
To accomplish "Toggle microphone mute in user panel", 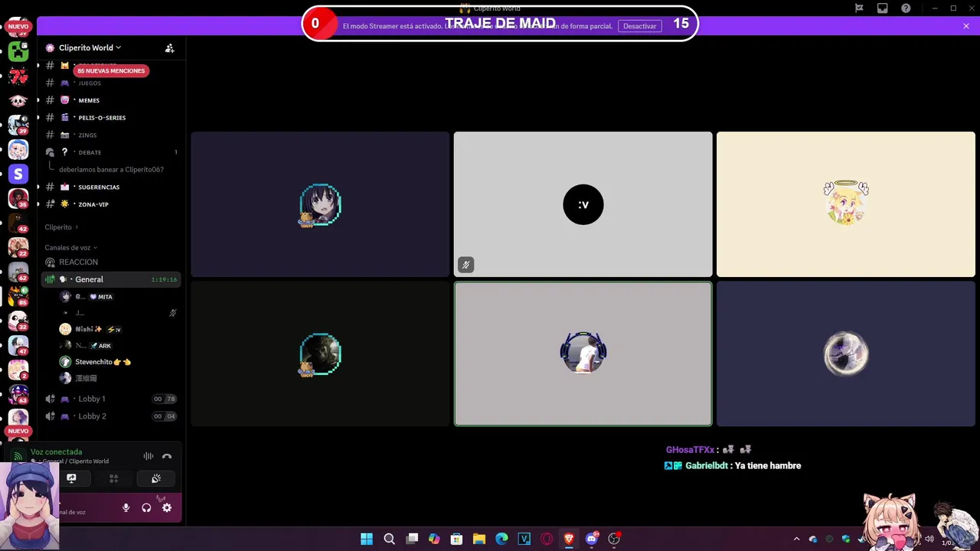I will tap(126, 507).
